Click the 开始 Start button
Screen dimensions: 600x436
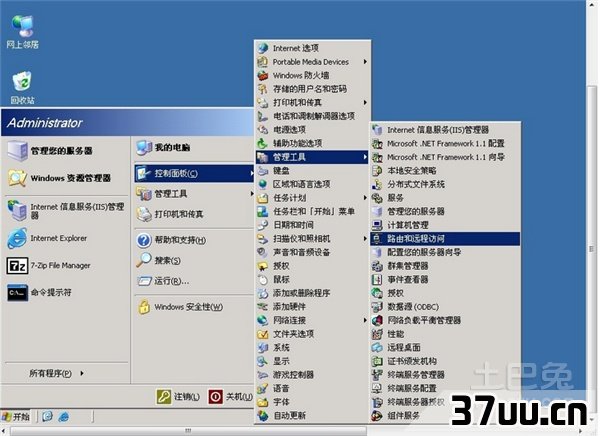pyautogui.click(x=16, y=416)
